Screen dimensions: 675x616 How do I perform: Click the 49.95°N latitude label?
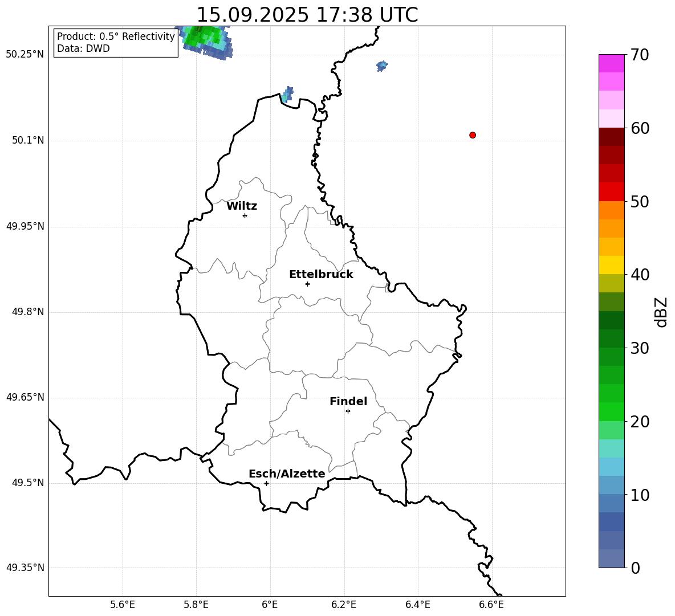point(25,226)
